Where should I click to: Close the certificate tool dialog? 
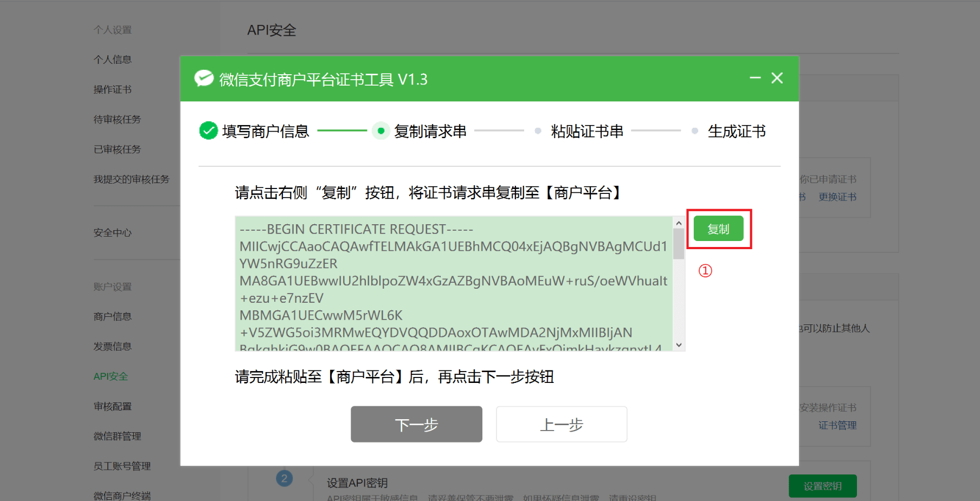[x=777, y=79]
